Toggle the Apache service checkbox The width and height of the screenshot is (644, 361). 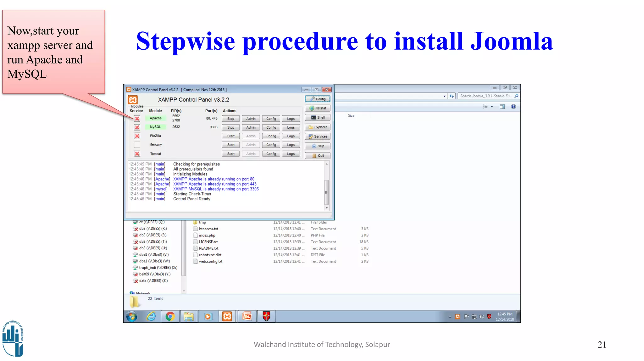[x=137, y=119]
